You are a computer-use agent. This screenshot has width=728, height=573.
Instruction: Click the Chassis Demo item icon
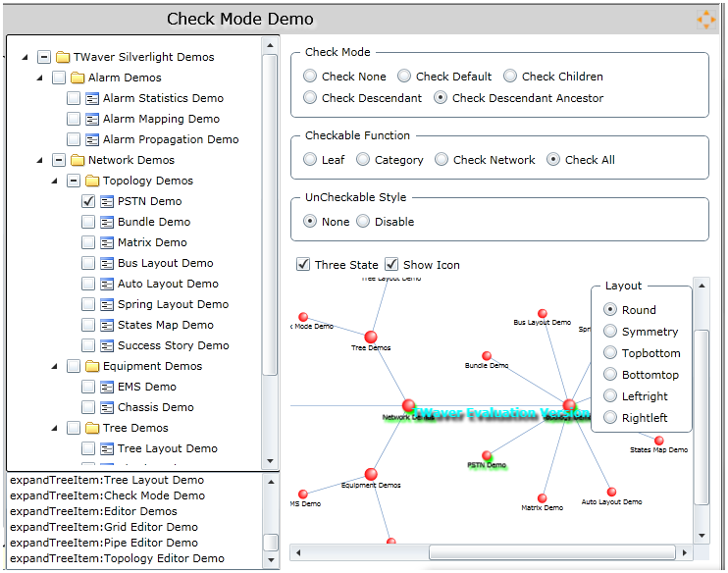tap(107, 407)
